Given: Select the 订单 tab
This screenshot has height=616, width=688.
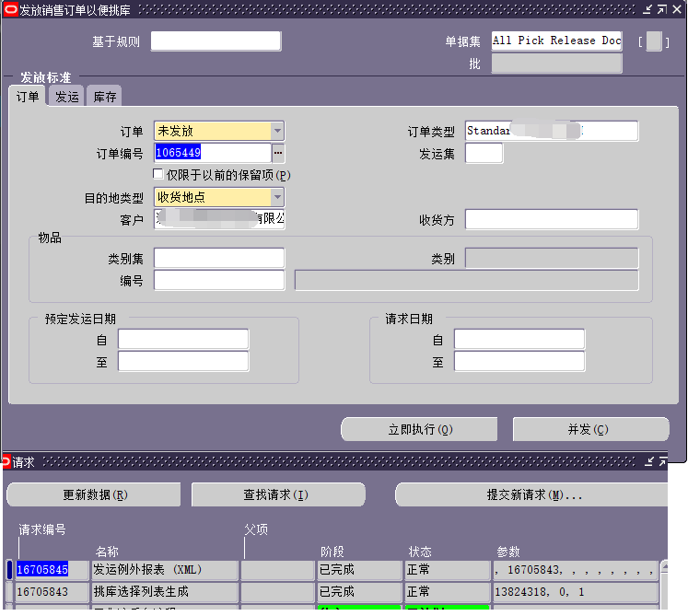Looking at the screenshot, I should pyautogui.click(x=28, y=97).
